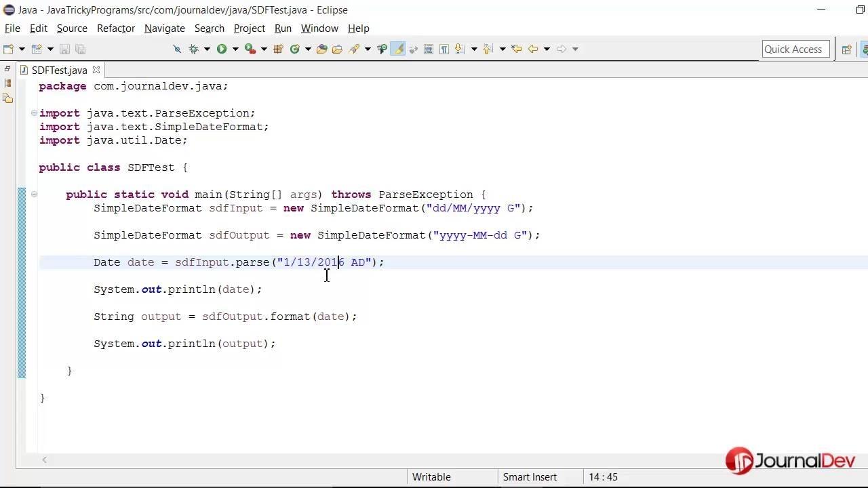This screenshot has height=488, width=868.
Task: Click the Smart Insert status field
Action: point(540,477)
